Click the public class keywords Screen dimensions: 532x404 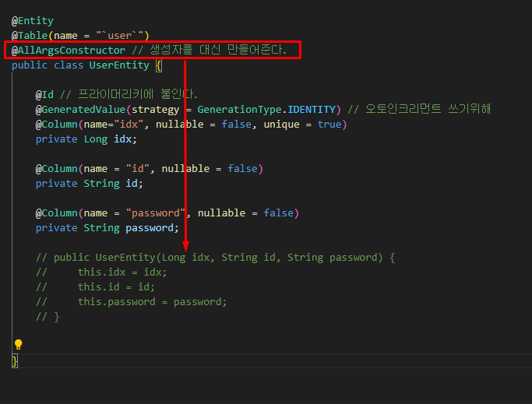tap(48, 65)
